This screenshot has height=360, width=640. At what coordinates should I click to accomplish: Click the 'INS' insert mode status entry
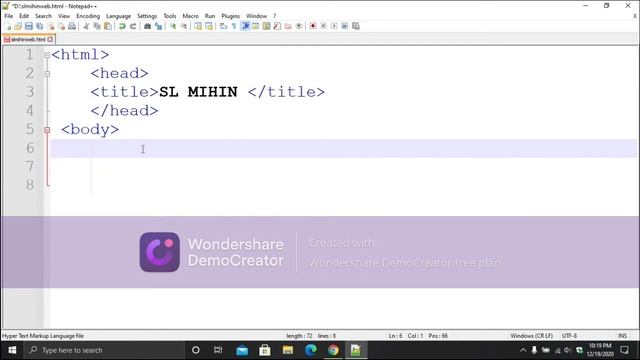[x=622, y=336]
